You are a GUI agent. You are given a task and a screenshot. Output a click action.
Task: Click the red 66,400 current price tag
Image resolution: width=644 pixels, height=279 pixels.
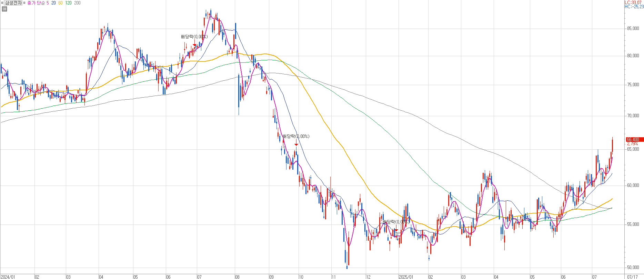click(634, 140)
